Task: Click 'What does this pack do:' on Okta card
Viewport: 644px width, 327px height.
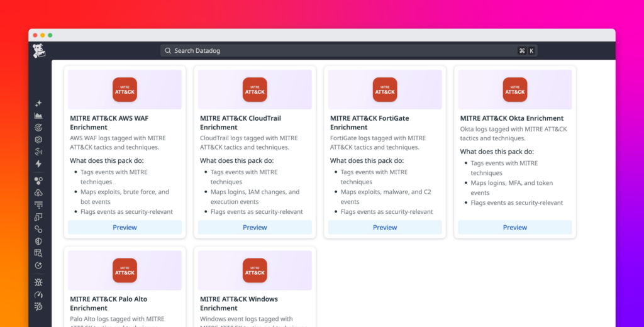Action: tap(497, 152)
